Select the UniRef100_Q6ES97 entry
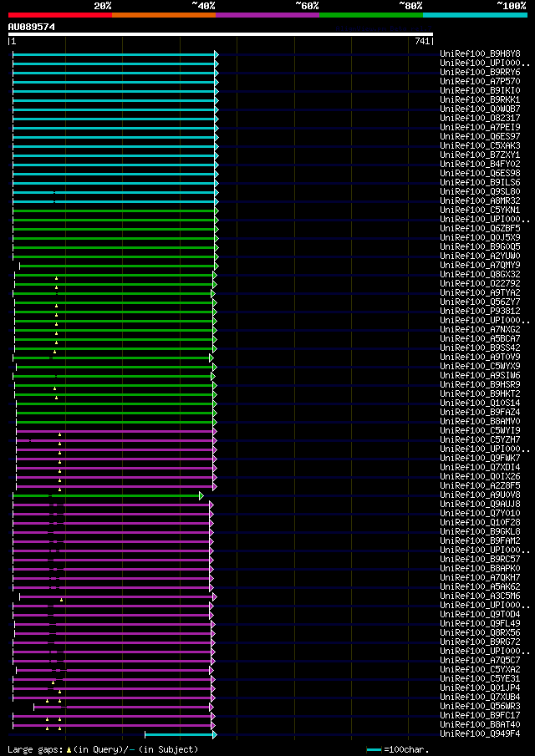Image resolution: width=535 pixels, height=756 pixels. click(x=480, y=136)
